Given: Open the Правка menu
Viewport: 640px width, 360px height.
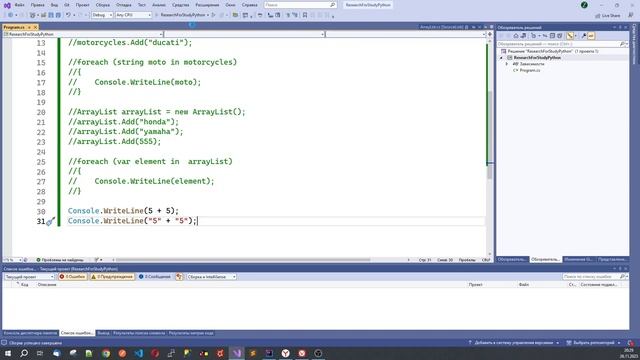Looking at the screenshot, I should coord(37,5).
